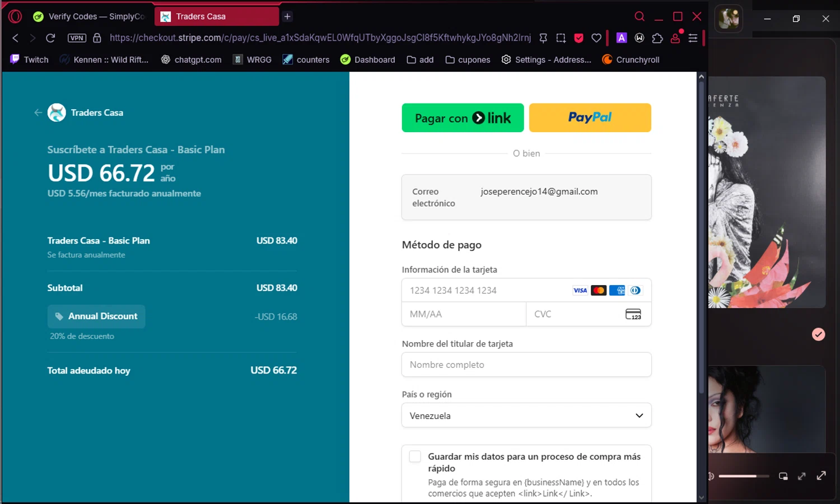
Task: Click the Nombre completo name field
Action: [526, 365]
